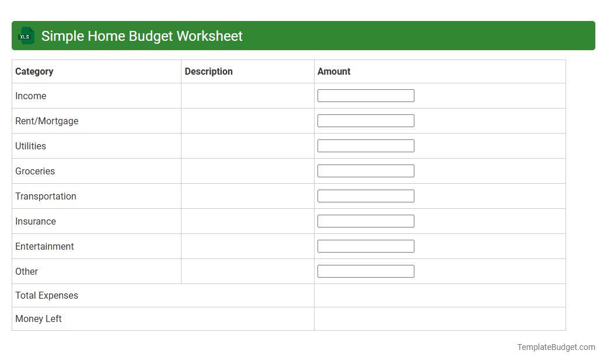
Task: Click the Groceries amount box
Action: pyautogui.click(x=365, y=170)
